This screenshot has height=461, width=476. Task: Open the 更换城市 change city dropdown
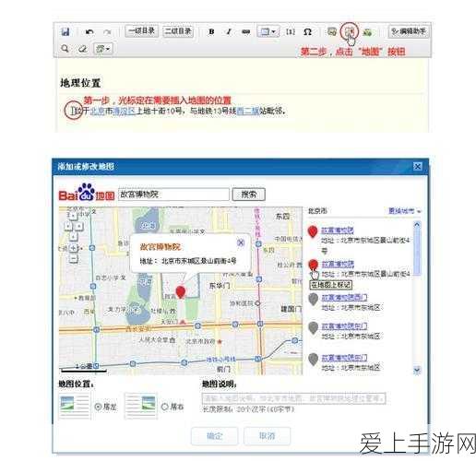404,211
